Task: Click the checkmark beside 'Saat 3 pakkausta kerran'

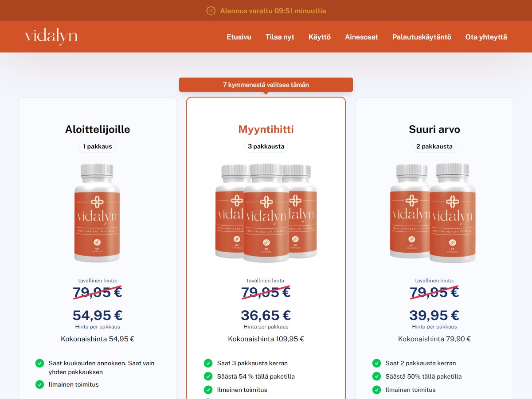Action: [208, 363]
